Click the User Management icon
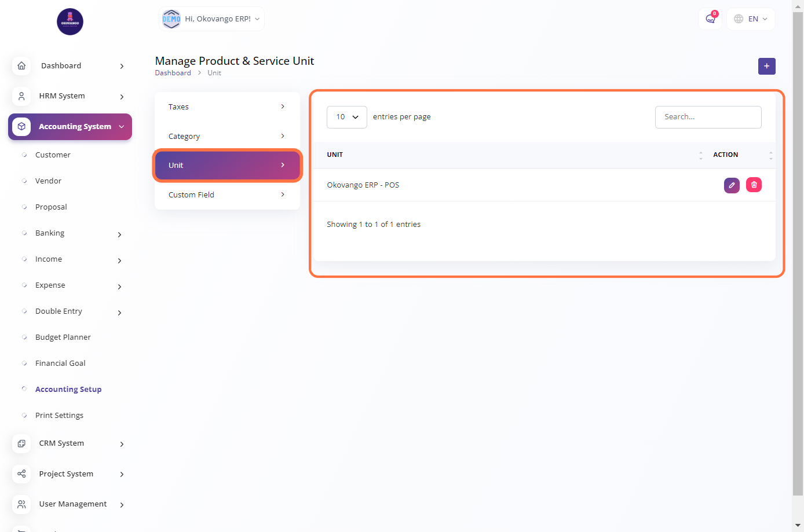Screen dimensions: 804x532 coord(21,504)
